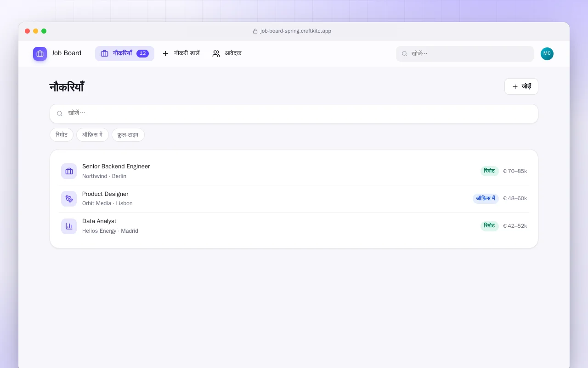The image size is (588, 368).
Task: Click the नौकरियाँ page heading
Action: [x=67, y=87]
